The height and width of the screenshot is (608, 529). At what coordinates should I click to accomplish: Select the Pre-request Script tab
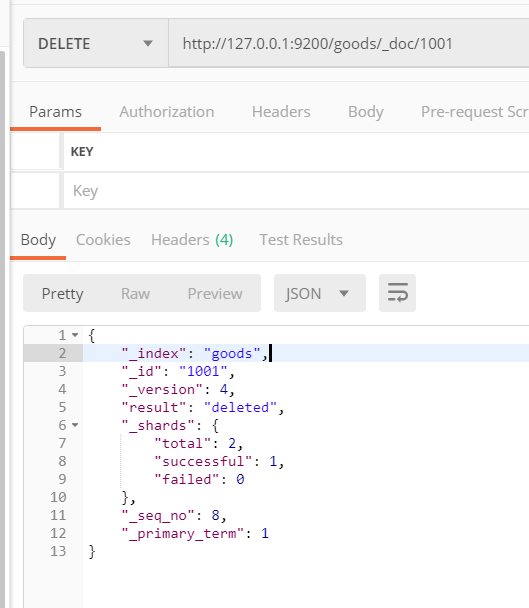[475, 112]
